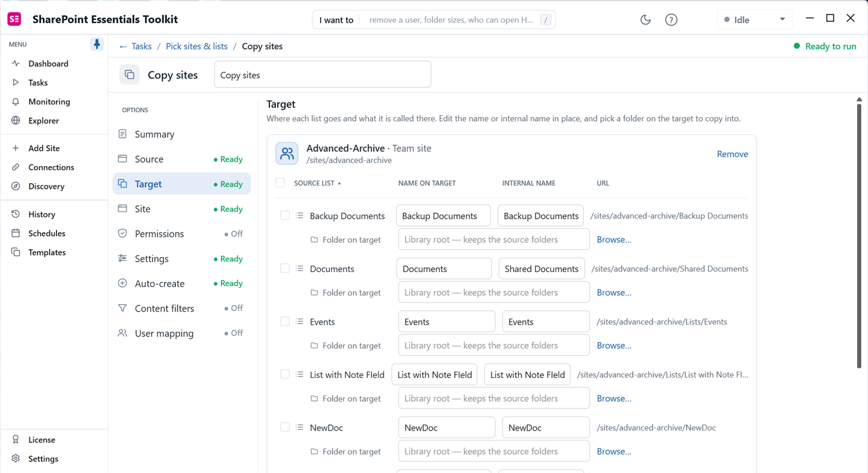The height and width of the screenshot is (473, 868).
Task: Click the Advanced-Archive team site icon
Action: pyautogui.click(x=286, y=154)
